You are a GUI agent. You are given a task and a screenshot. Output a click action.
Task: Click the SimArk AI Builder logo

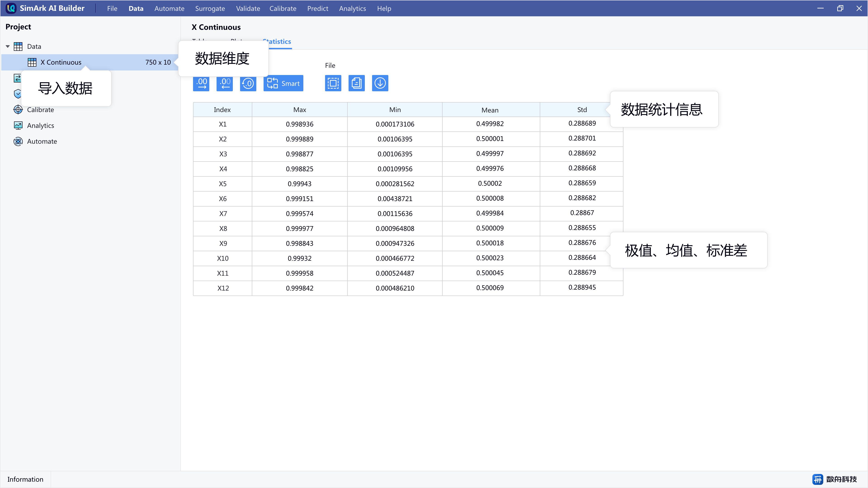11,8
